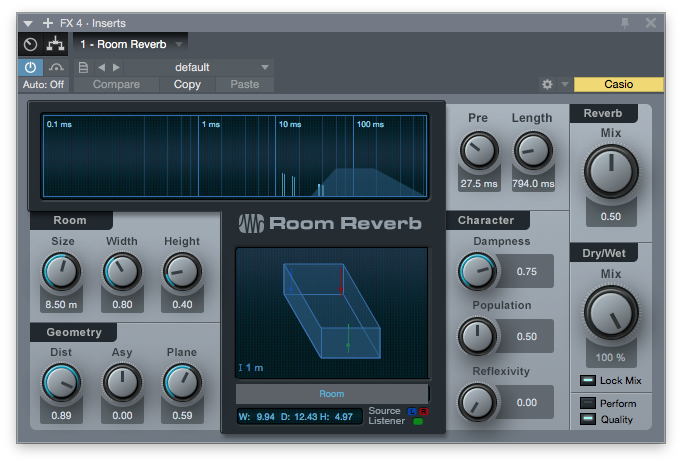Go to previous preset arrow

tap(101, 67)
